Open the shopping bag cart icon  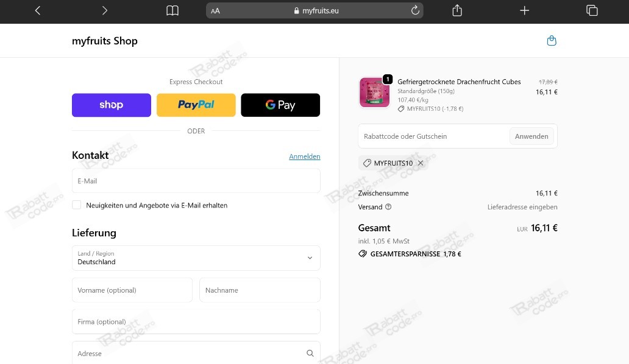coord(552,40)
